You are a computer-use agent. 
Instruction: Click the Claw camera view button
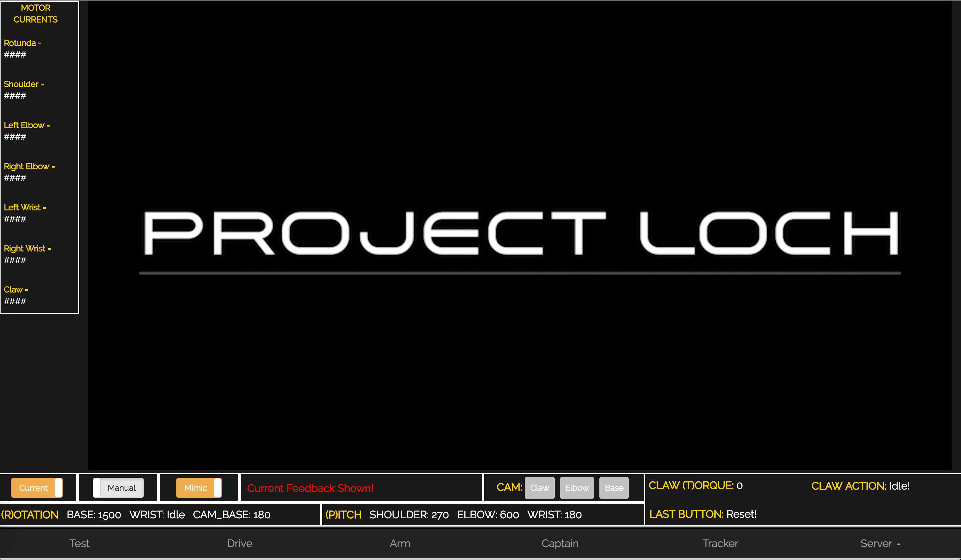pyautogui.click(x=539, y=487)
